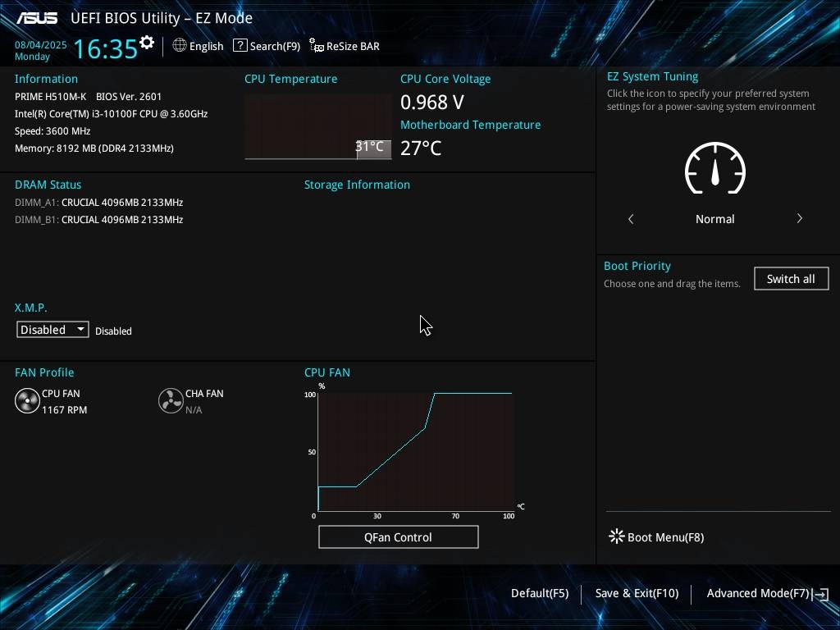This screenshot has width=840, height=630.
Task: Click the ReSize BAR icon
Action: coord(317,46)
